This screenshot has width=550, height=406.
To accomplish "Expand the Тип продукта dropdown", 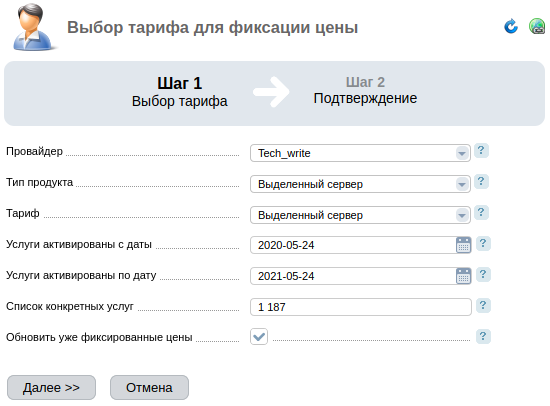I will coord(360,184).
